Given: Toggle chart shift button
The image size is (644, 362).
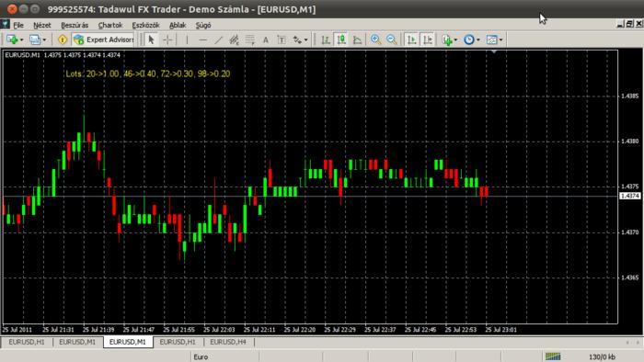Looking at the screenshot, I should coord(428,40).
